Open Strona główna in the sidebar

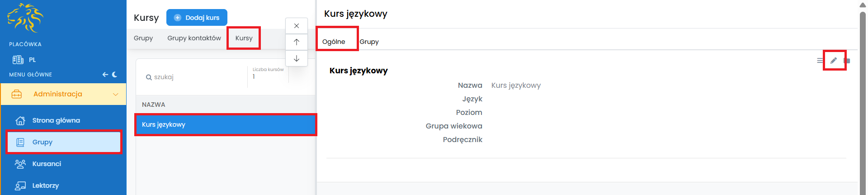pos(56,120)
